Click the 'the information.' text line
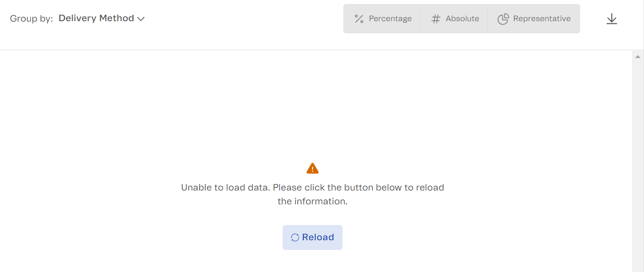Image resolution: width=644 pixels, height=272 pixels. (x=313, y=201)
